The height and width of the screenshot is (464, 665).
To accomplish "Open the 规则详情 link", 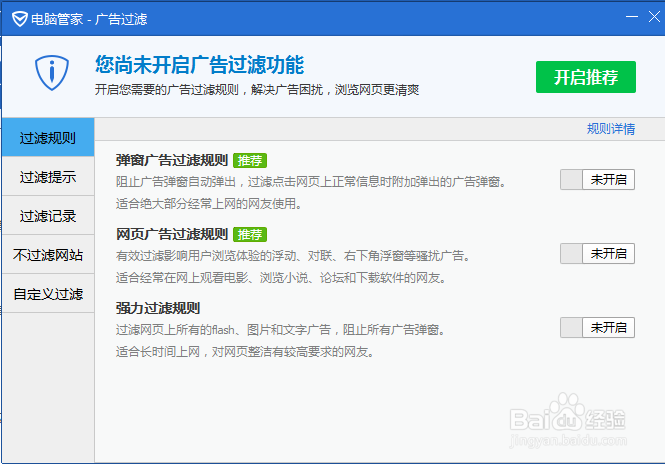I will (x=611, y=129).
